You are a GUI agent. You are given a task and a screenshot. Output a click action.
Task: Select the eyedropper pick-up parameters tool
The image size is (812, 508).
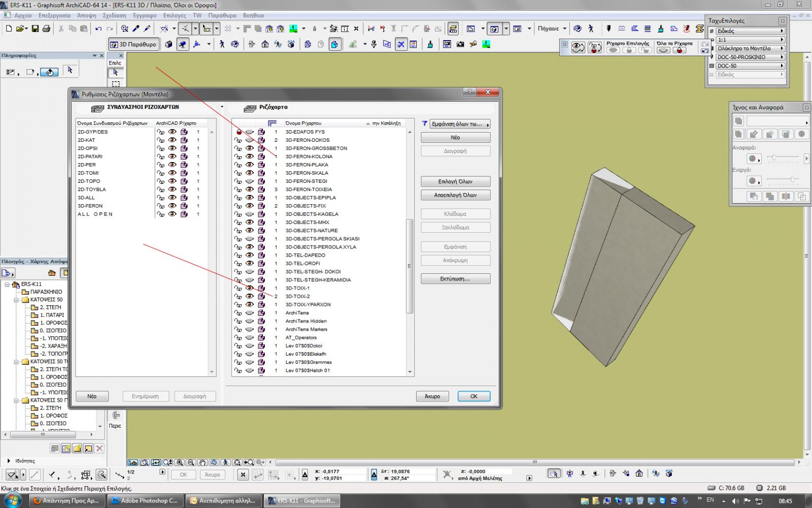tap(136, 28)
